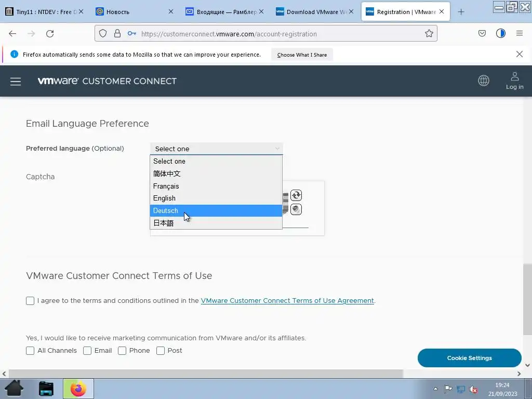Collapse the Preferred language dropdown
The width and height of the screenshot is (532, 399).
click(217, 149)
